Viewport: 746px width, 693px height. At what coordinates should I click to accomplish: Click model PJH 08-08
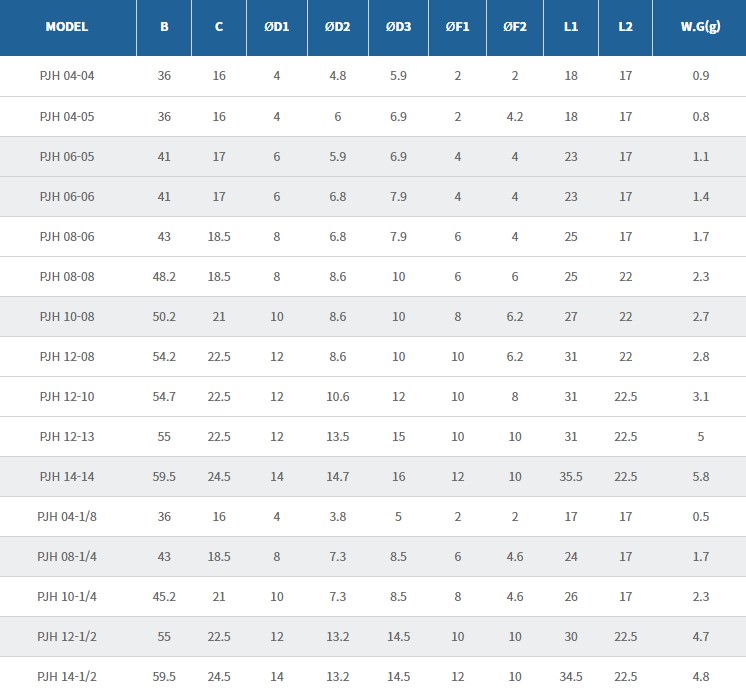point(67,277)
